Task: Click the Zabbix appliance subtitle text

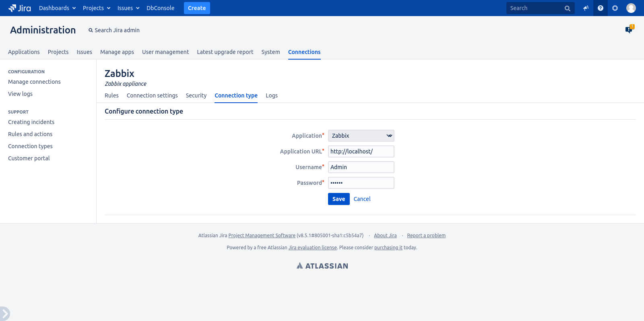Action: (126, 84)
